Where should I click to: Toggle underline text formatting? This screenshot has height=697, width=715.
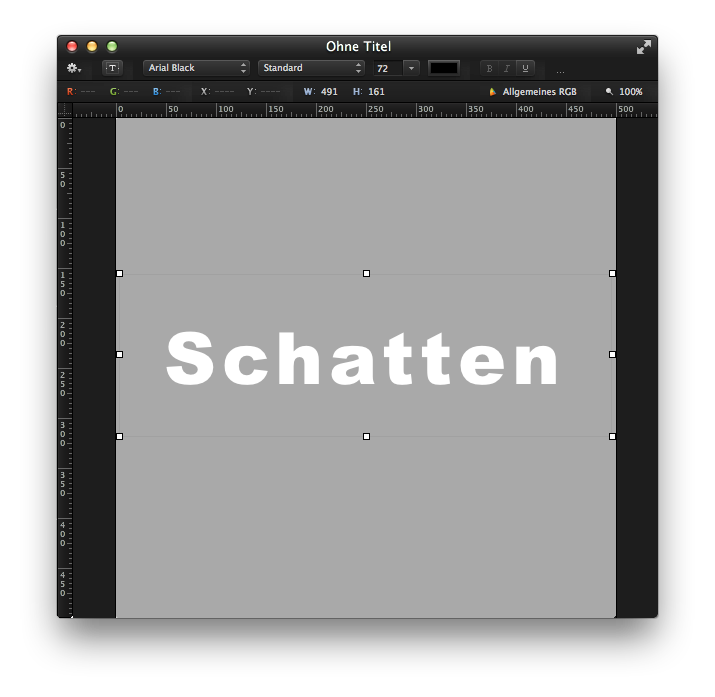525,68
